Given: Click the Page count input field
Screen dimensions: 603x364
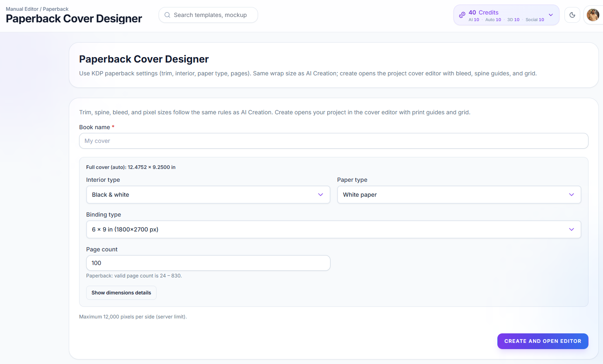Looking at the screenshot, I should coord(208,263).
